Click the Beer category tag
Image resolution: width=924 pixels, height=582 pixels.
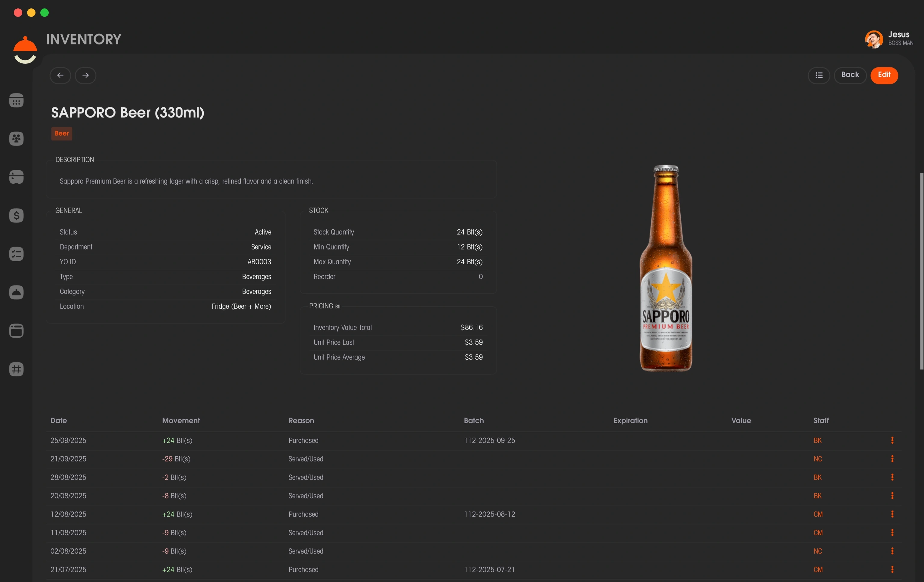pos(62,133)
